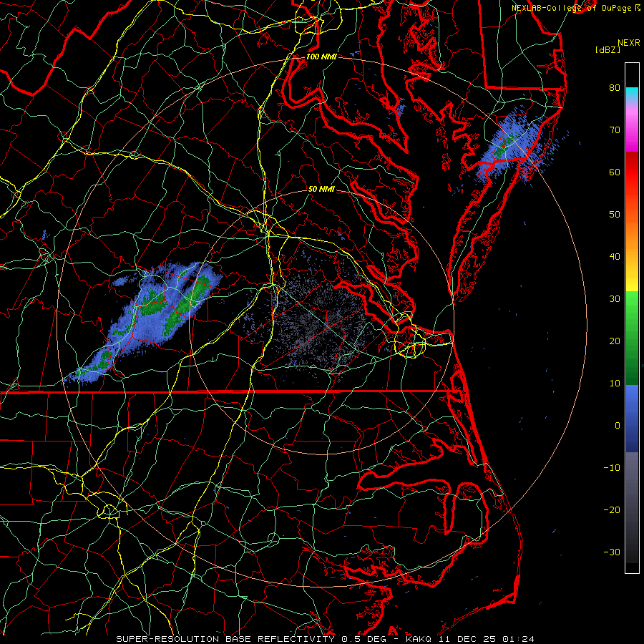Screen dimensions: 644x644
Task: Click the "0.5 DEG" elevation text
Action: (x=364, y=639)
